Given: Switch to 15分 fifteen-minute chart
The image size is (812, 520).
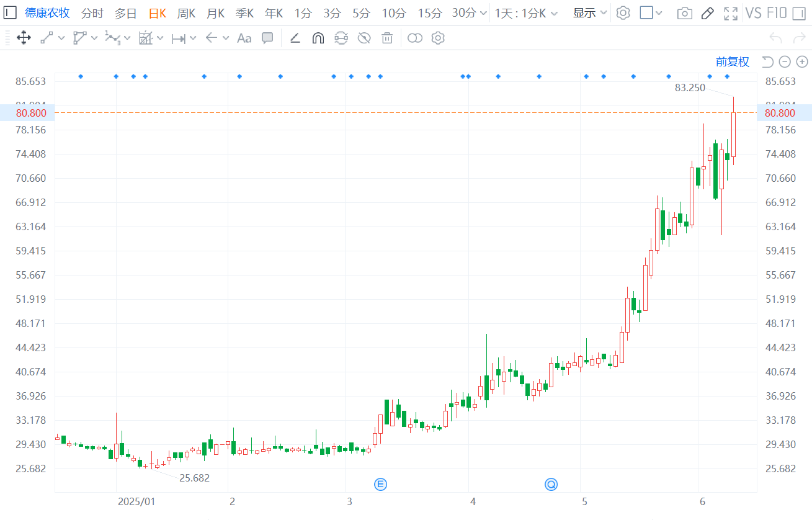Looking at the screenshot, I should [x=430, y=13].
